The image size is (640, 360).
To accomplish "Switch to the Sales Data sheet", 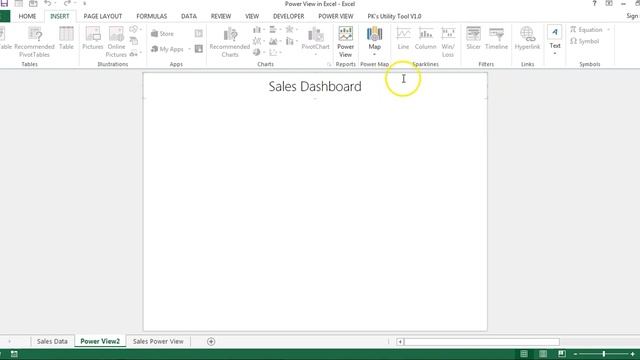I will (x=52, y=341).
